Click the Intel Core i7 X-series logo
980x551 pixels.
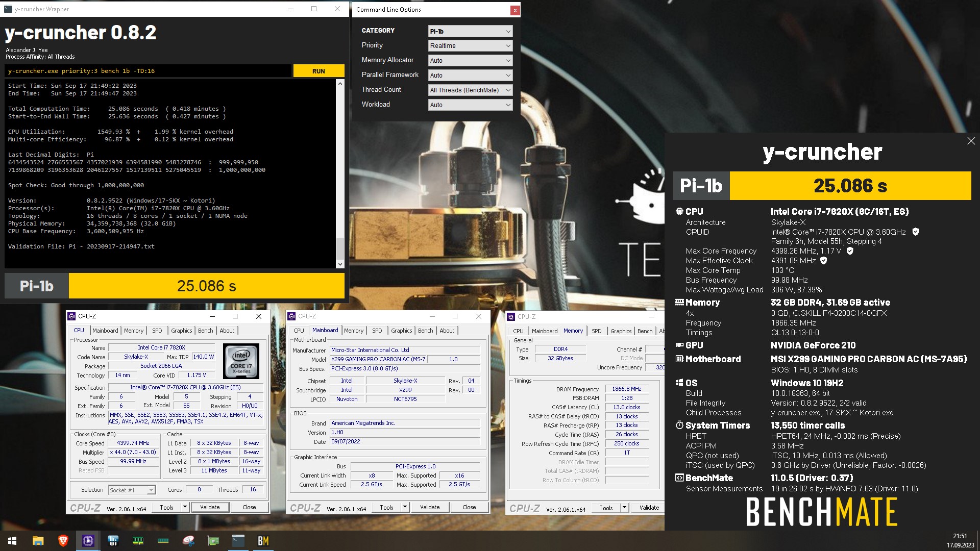click(241, 361)
